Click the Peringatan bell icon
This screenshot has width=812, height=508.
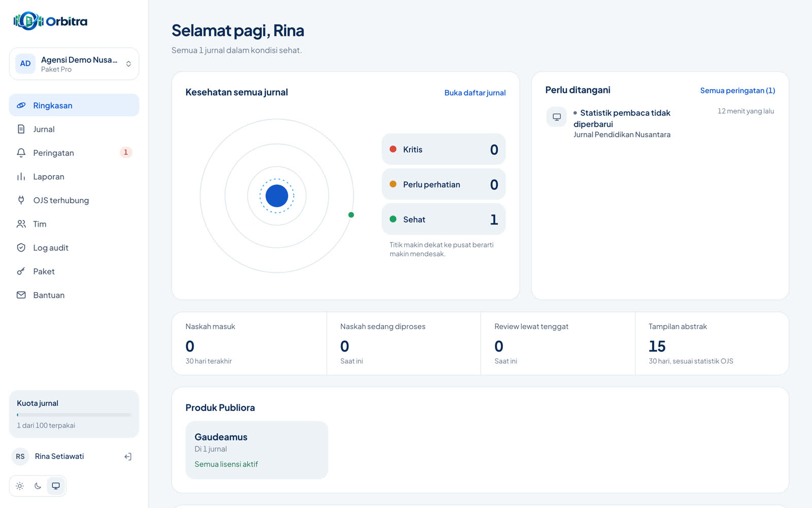click(x=21, y=153)
